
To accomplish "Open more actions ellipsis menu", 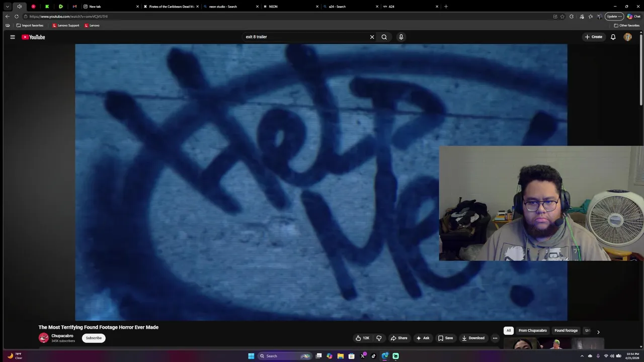I will [495, 338].
